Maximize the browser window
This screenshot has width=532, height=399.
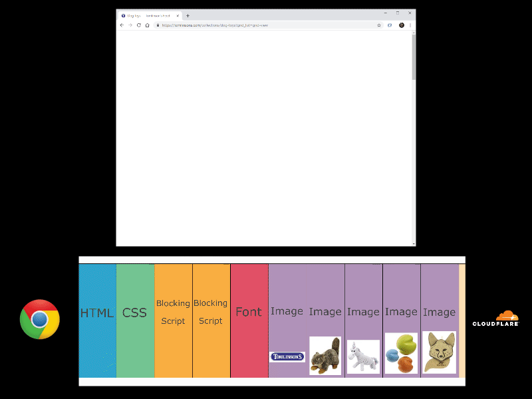398,13
